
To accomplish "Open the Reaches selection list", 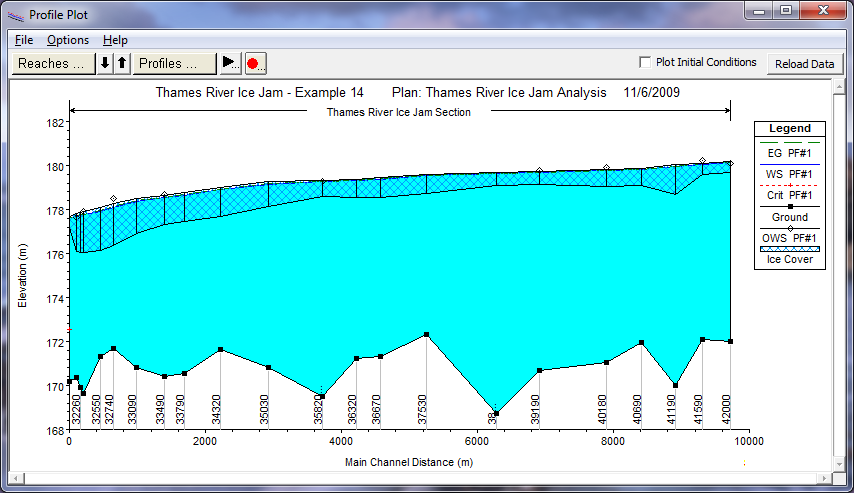I will 52,63.
